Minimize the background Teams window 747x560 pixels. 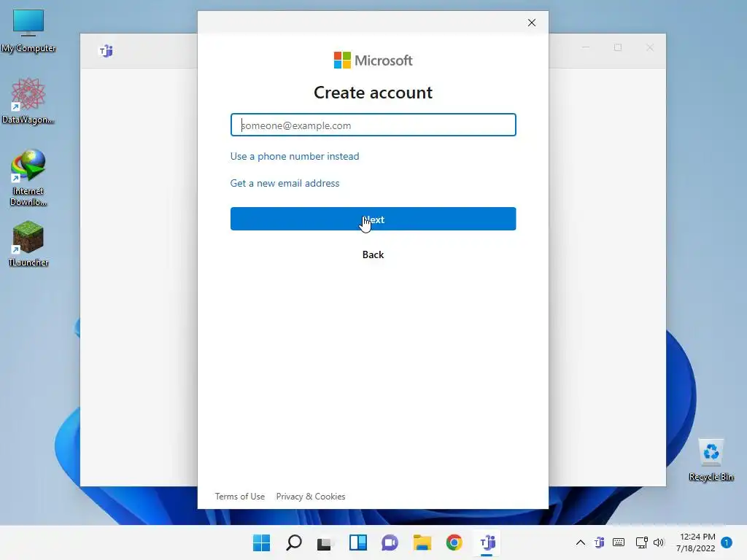pyautogui.click(x=586, y=47)
